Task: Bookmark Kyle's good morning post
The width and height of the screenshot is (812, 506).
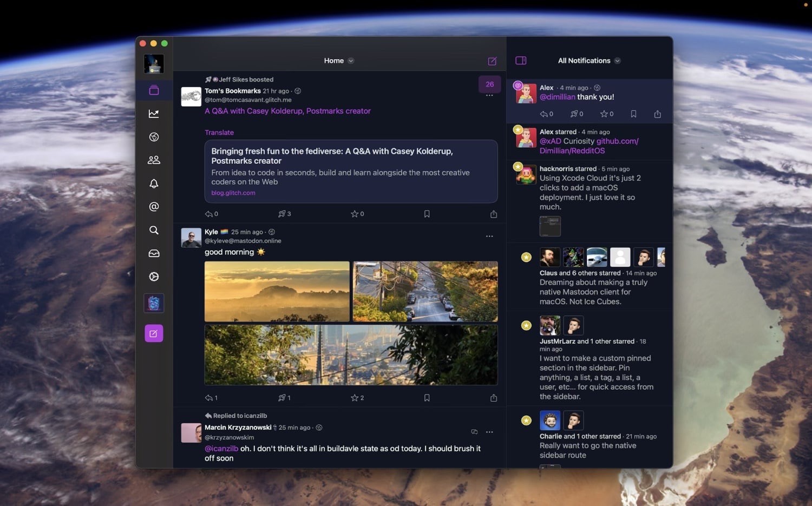Action: (x=427, y=398)
